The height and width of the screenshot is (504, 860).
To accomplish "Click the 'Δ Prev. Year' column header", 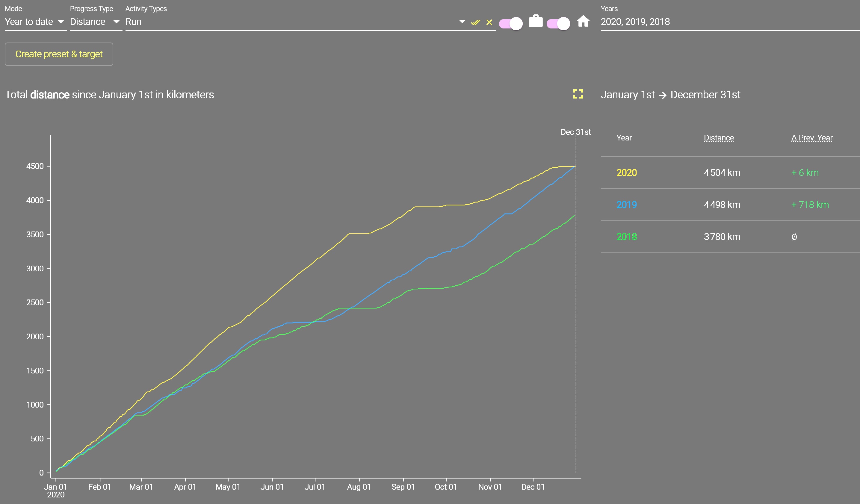I will (x=811, y=138).
